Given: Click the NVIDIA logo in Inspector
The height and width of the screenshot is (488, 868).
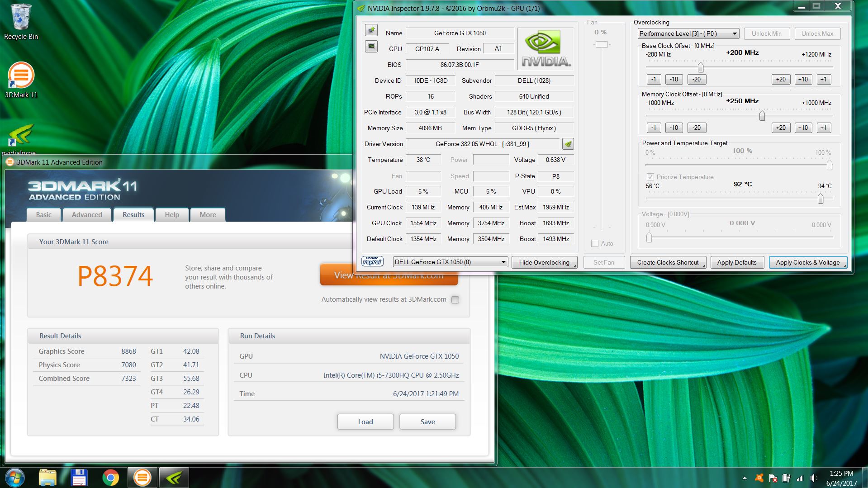Looking at the screenshot, I should click(545, 48).
